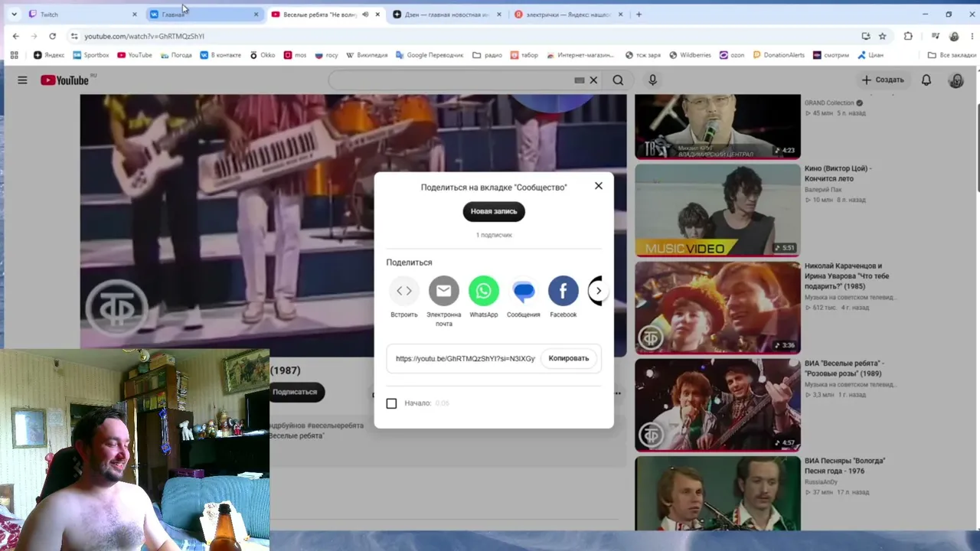The width and height of the screenshot is (980, 551).
Task: Open the Погода bookmark
Action: 176,55
